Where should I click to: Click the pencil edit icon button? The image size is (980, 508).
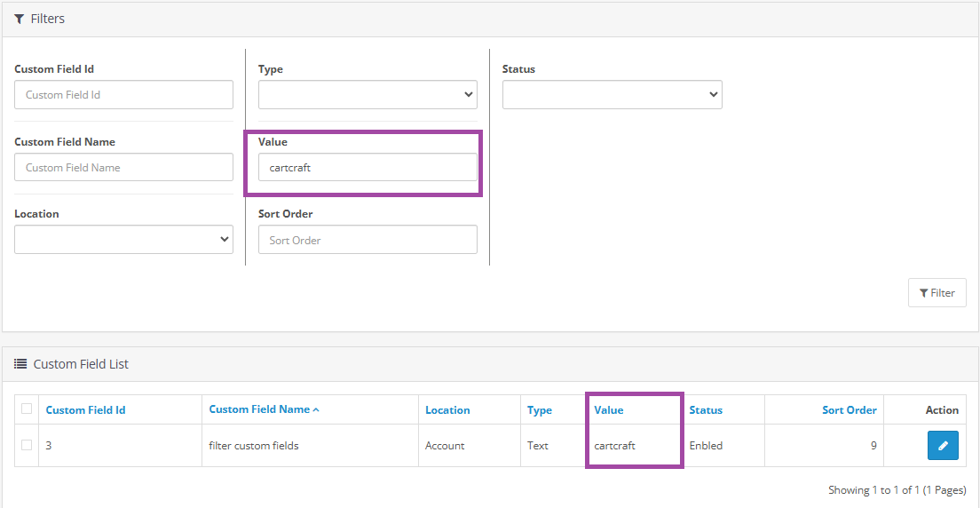coord(943,446)
